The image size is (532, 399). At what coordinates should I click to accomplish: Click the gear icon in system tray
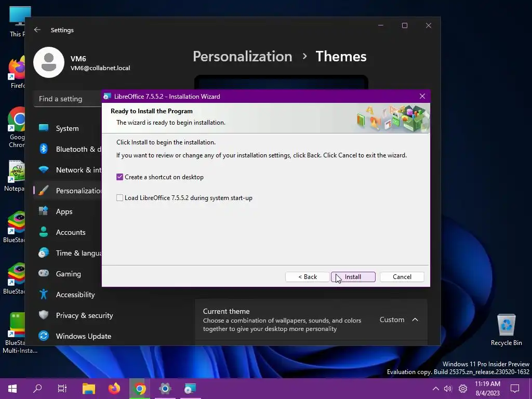tap(463, 389)
